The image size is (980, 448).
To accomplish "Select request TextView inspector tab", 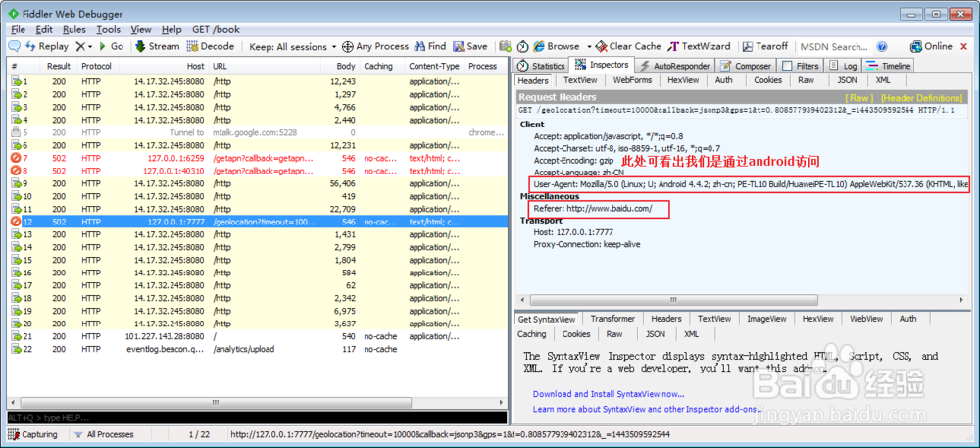I will pyautogui.click(x=580, y=80).
